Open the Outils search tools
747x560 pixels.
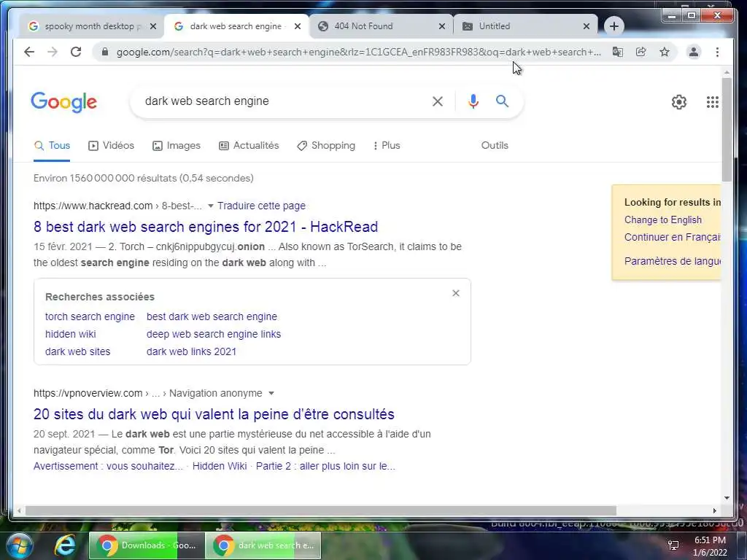click(x=495, y=146)
